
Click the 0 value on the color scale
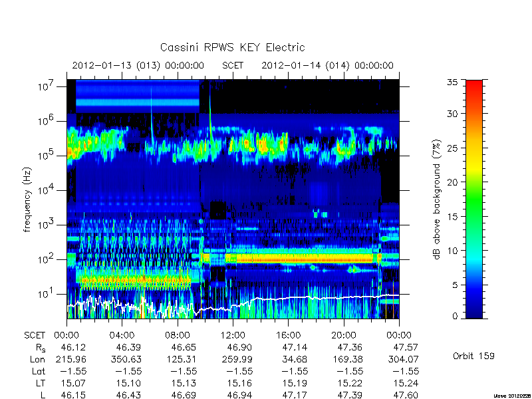pyautogui.click(x=455, y=317)
